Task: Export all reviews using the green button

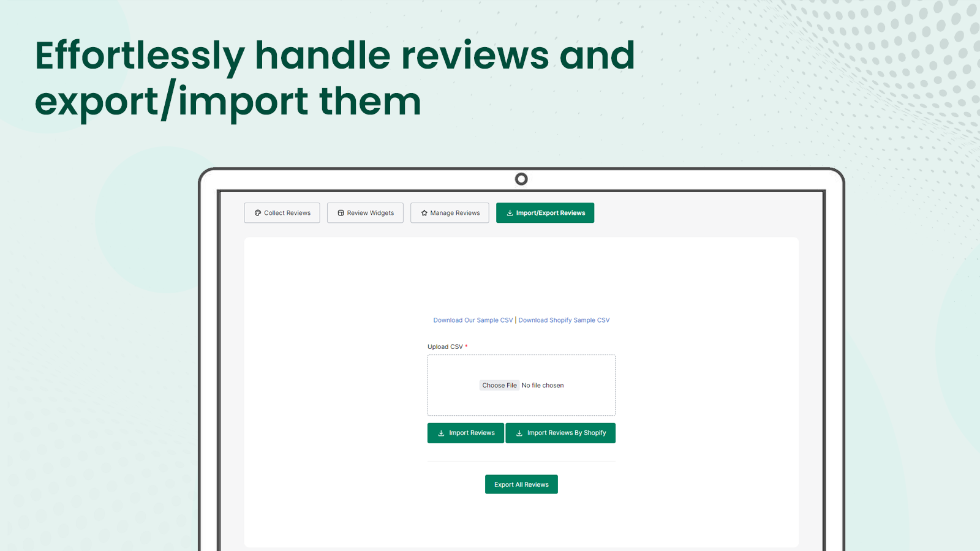Action: tap(521, 484)
